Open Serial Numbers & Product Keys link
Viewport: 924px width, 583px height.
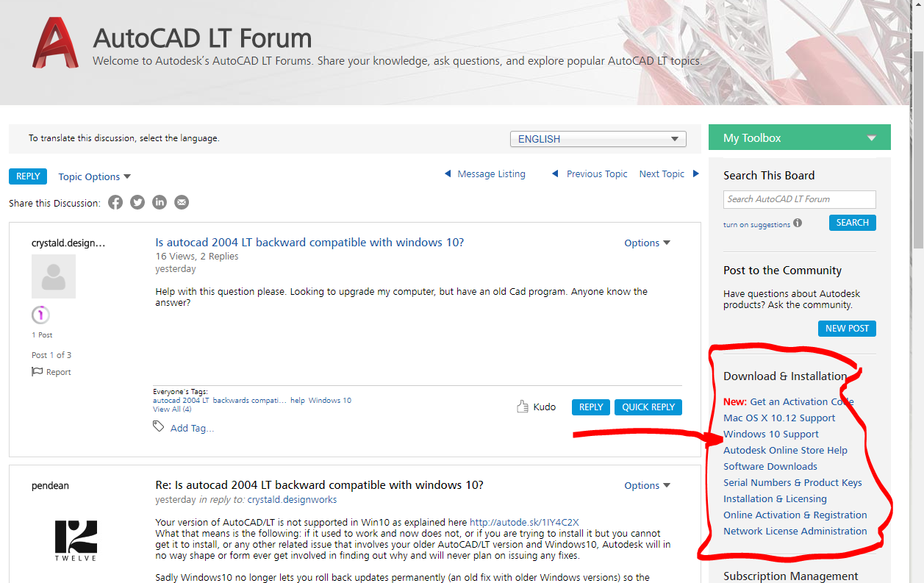pyautogui.click(x=792, y=483)
